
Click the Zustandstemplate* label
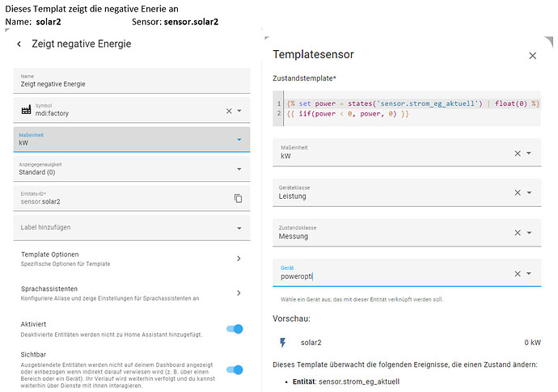(x=304, y=78)
